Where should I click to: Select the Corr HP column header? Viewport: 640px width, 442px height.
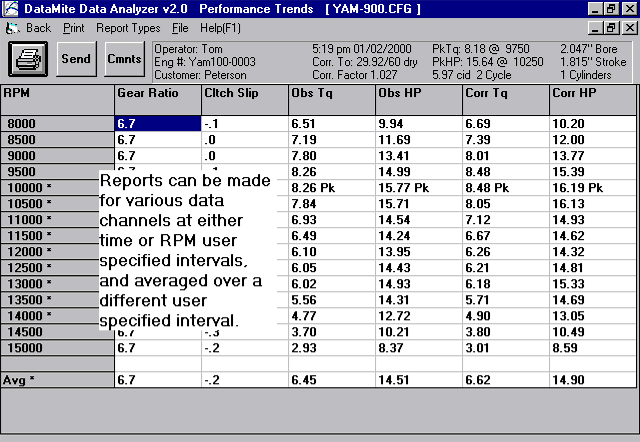(593, 100)
